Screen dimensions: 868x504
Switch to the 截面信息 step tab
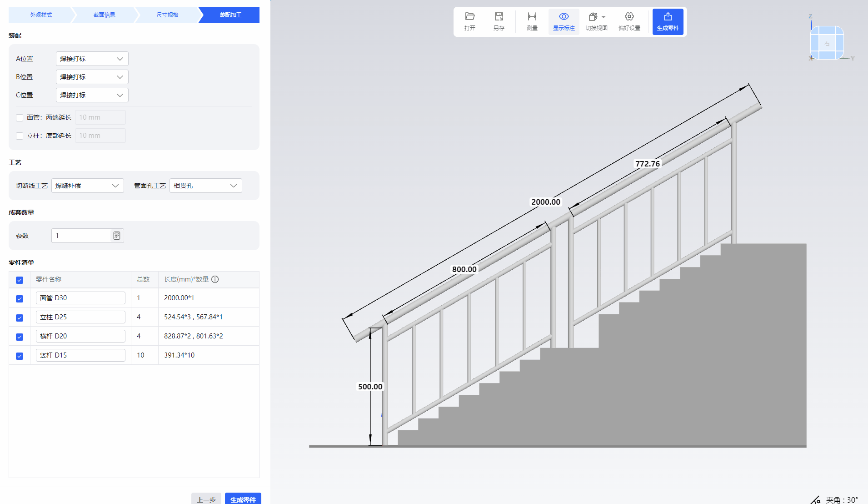click(105, 15)
